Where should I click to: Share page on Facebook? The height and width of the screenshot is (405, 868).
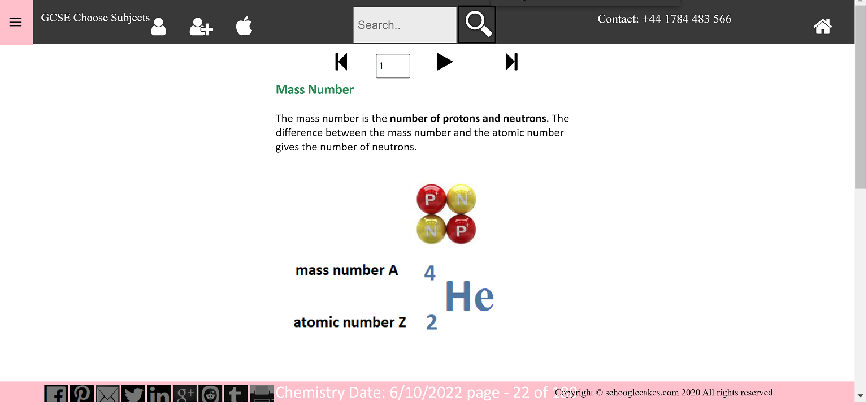[56, 394]
